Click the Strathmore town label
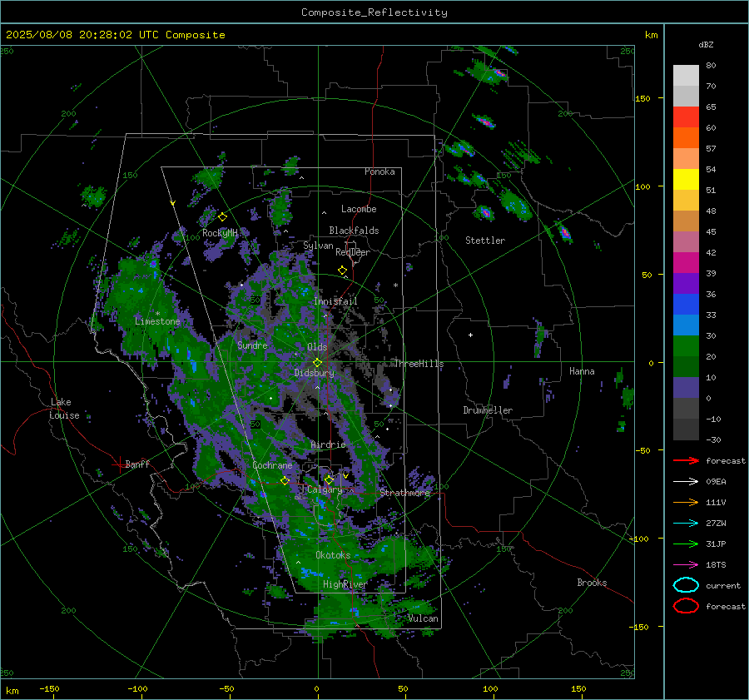 (404, 493)
